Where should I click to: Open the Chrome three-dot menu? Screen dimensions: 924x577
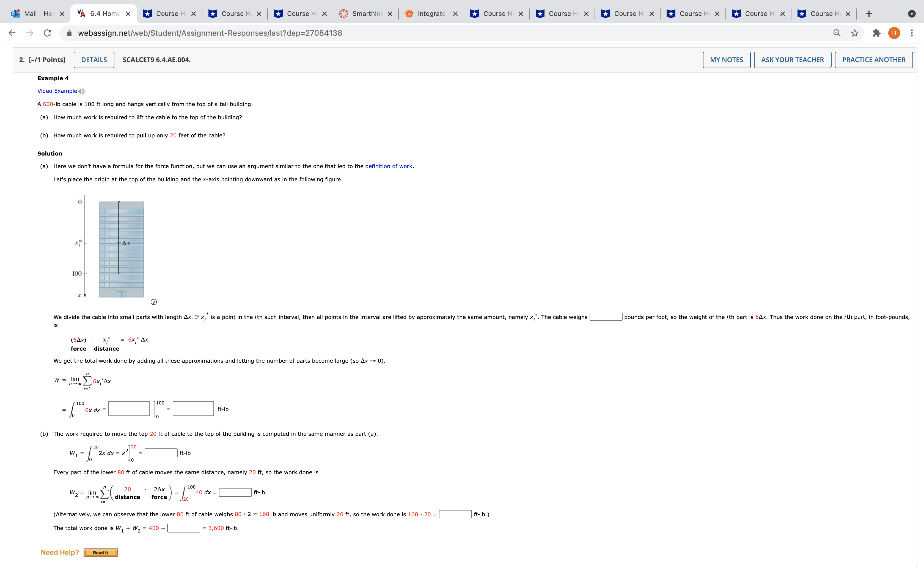point(912,33)
